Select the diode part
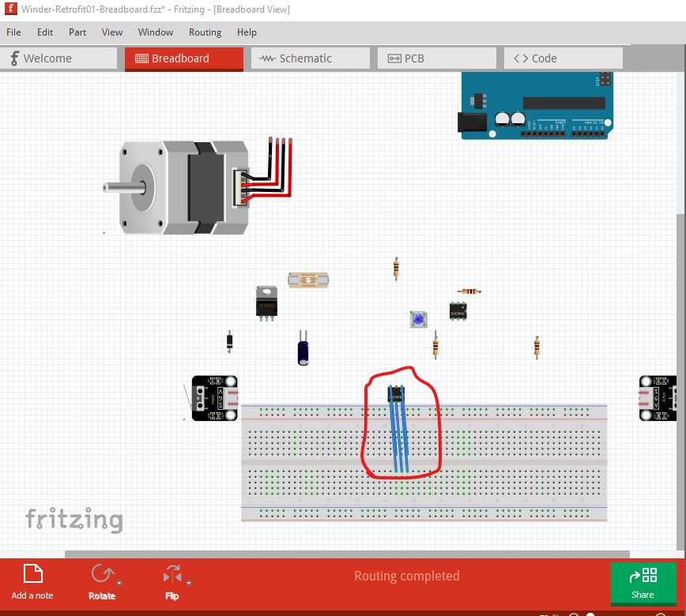The height and width of the screenshot is (616, 686). (x=229, y=341)
